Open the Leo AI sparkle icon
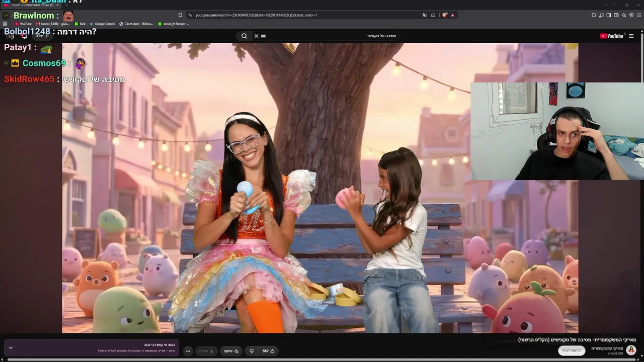 coord(624,15)
